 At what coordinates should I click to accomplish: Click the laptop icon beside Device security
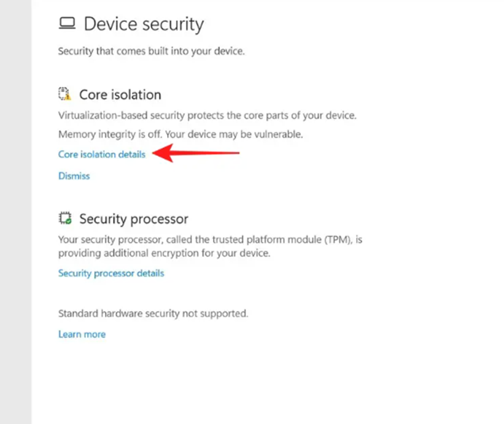tap(67, 24)
